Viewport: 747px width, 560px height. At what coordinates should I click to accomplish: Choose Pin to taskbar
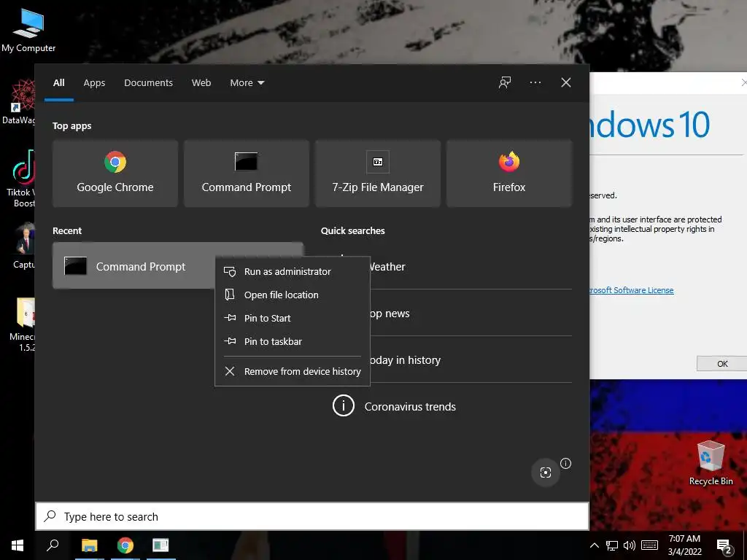[293, 341]
